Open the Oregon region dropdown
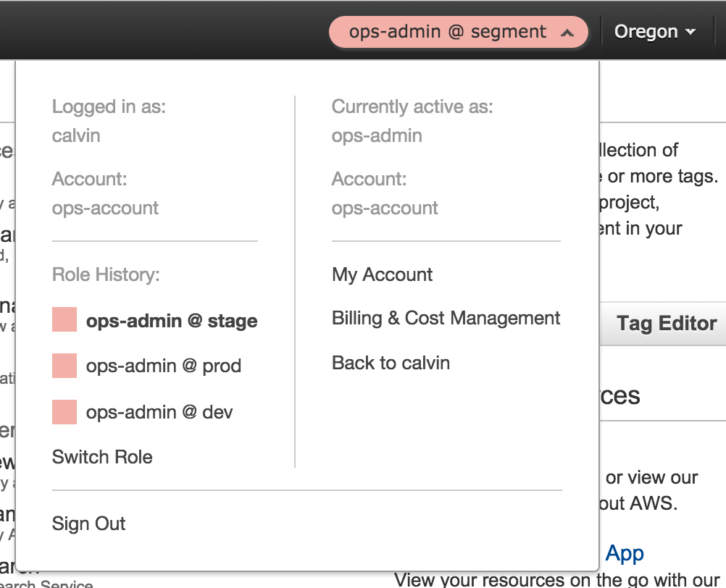The width and height of the screenshot is (726, 588). (654, 32)
